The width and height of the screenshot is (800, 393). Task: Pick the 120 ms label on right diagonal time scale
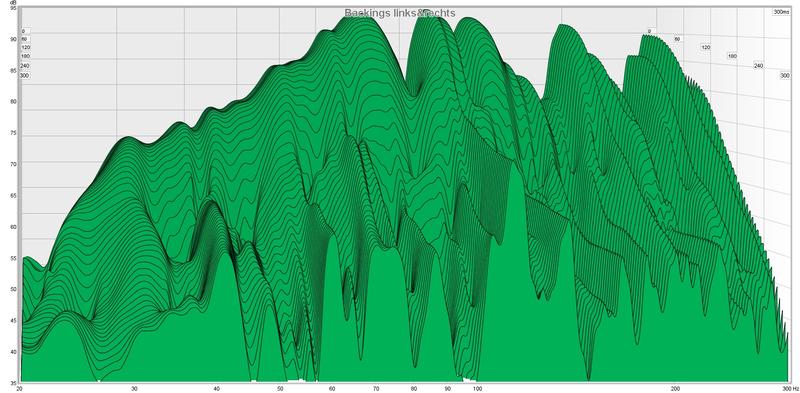coord(705,47)
